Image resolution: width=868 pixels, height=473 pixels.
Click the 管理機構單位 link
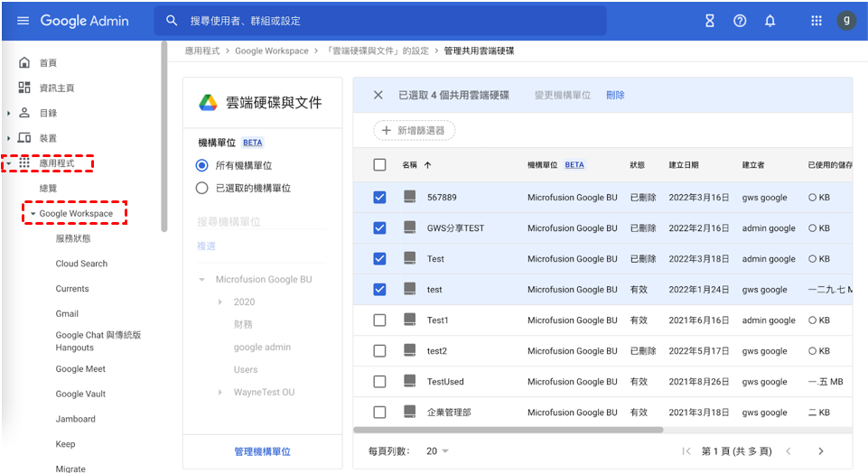click(x=262, y=451)
